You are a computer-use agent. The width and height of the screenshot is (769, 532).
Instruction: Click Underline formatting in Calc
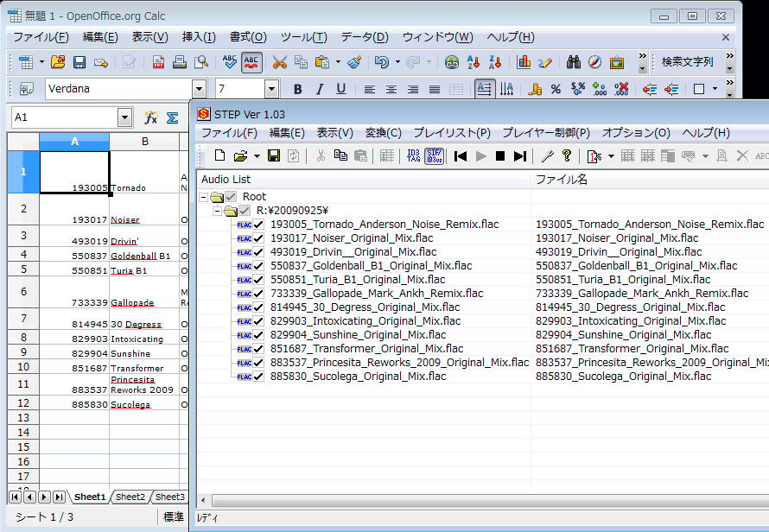click(340, 89)
